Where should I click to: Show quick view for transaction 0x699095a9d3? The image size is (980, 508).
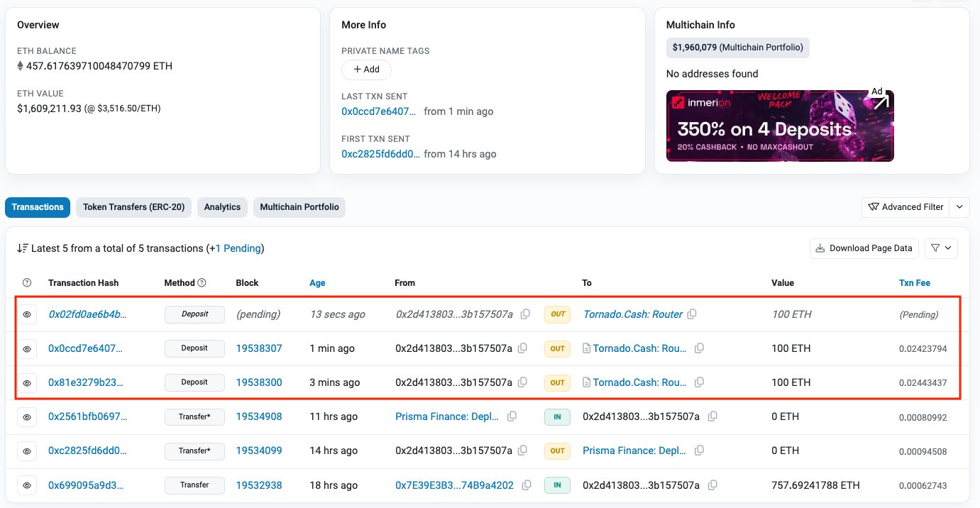(27, 485)
